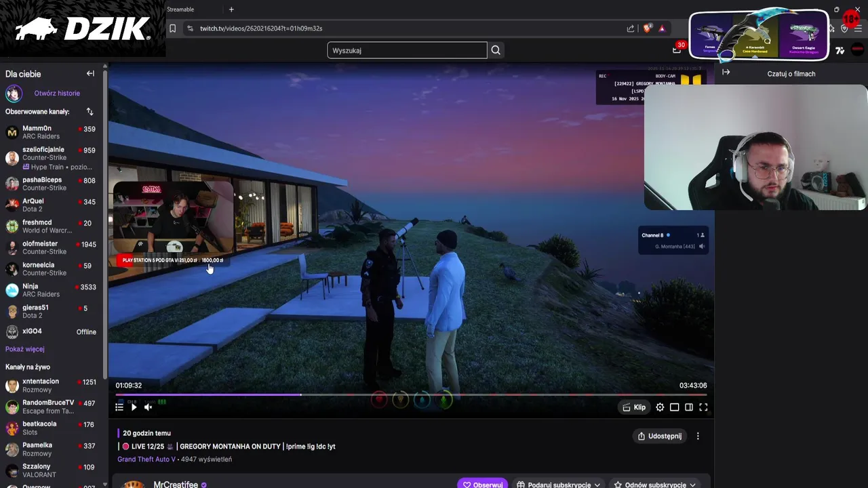Focus the twitch.tv address bar
This screenshot has height=488, width=868.
pos(407,28)
